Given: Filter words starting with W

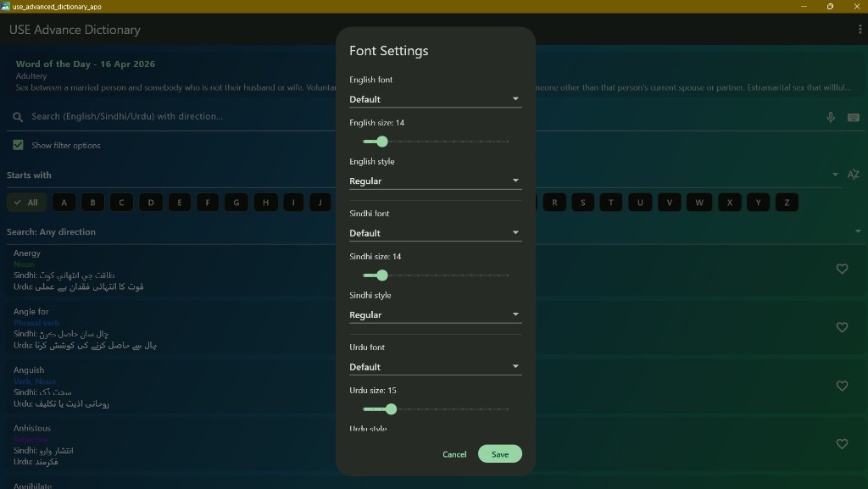Looking at the screenshot, I should point(699,203).
